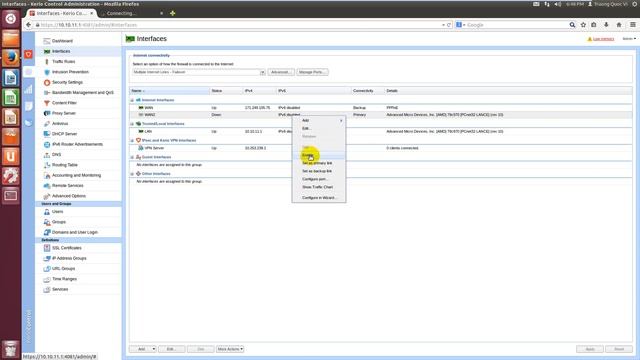Open Firefox hamburger menu
The height and width of the screenshot is (360, 640).
coord(633,25)
